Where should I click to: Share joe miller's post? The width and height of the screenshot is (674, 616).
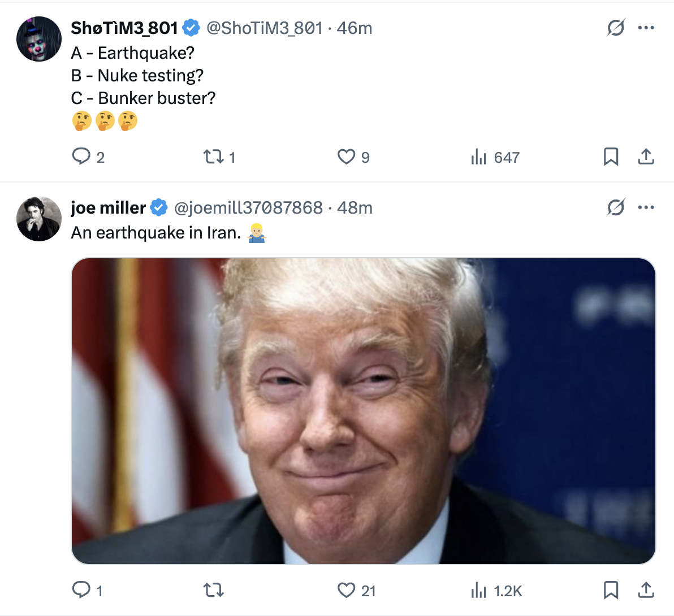[x=646, y=591]
